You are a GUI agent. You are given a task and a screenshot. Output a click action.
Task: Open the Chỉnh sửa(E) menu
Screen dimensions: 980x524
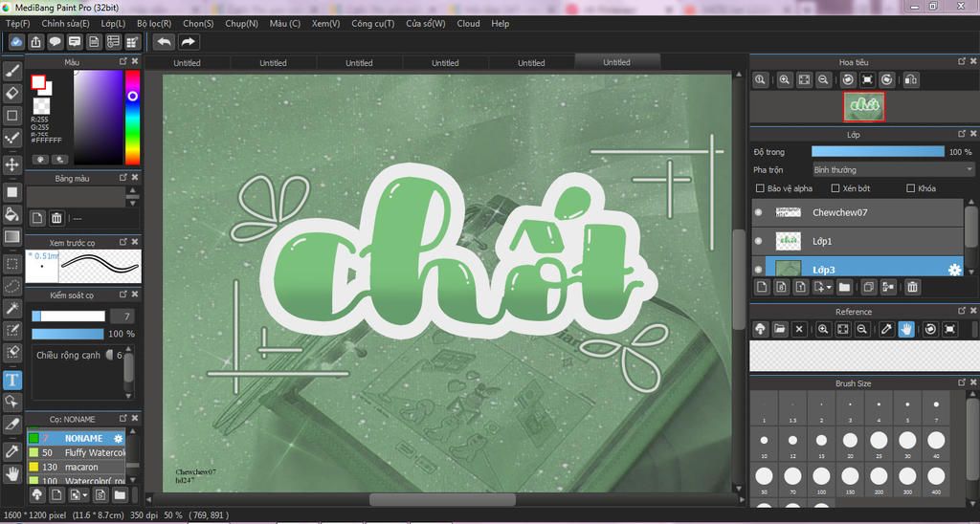(66, 23)
